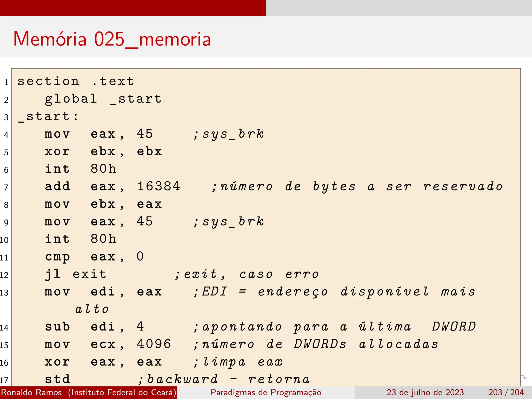Click the instruction "xor eax, eax"

coord(103,362)
